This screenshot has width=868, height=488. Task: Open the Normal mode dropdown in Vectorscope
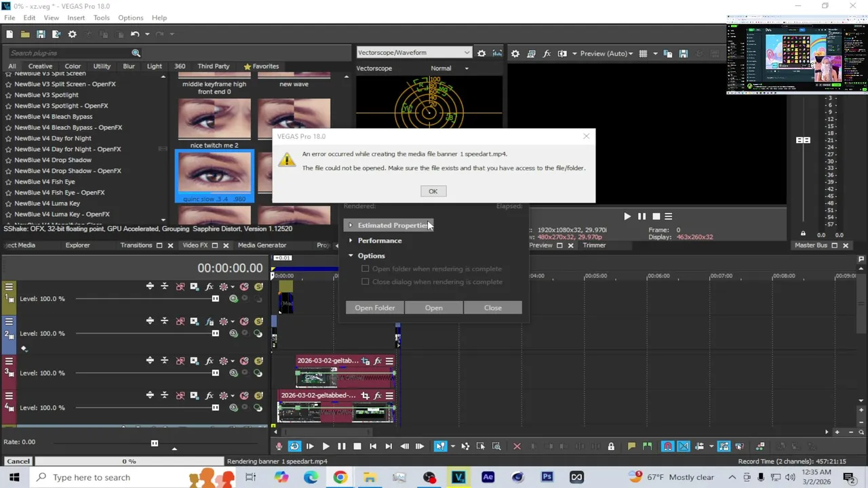click(x=449, y=68)
